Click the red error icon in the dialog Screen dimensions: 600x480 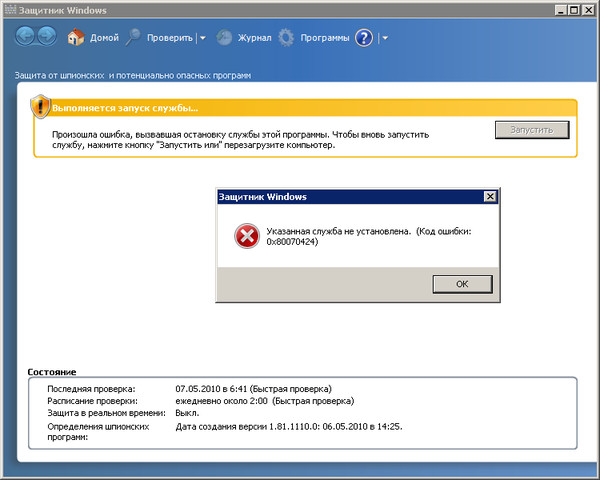tap(245, 236)
